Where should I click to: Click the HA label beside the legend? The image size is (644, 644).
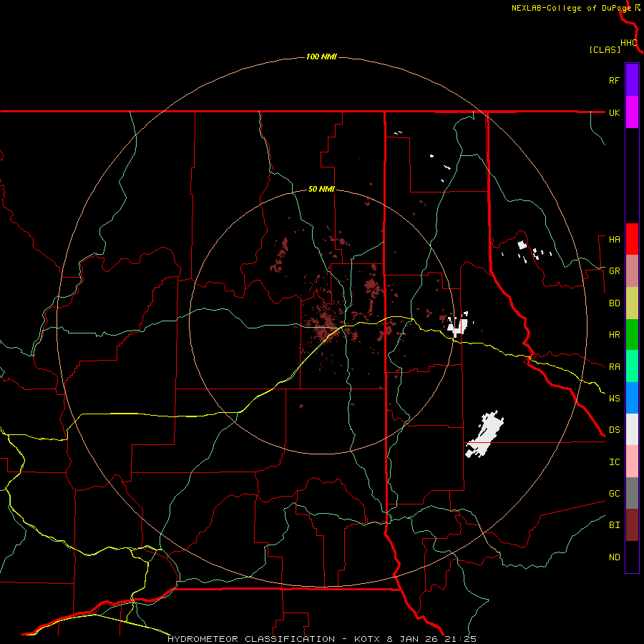[615, 240]
